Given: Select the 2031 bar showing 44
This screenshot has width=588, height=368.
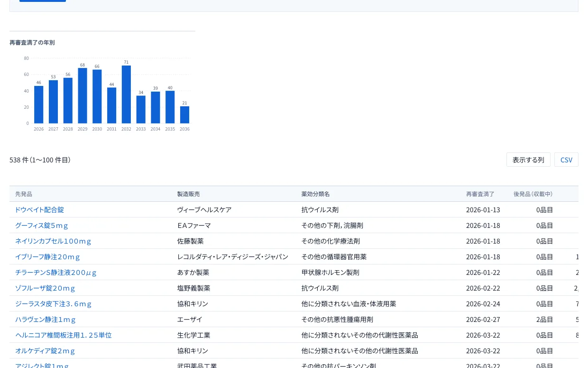Looking at the screenshot, I should [x=111, y=105].
